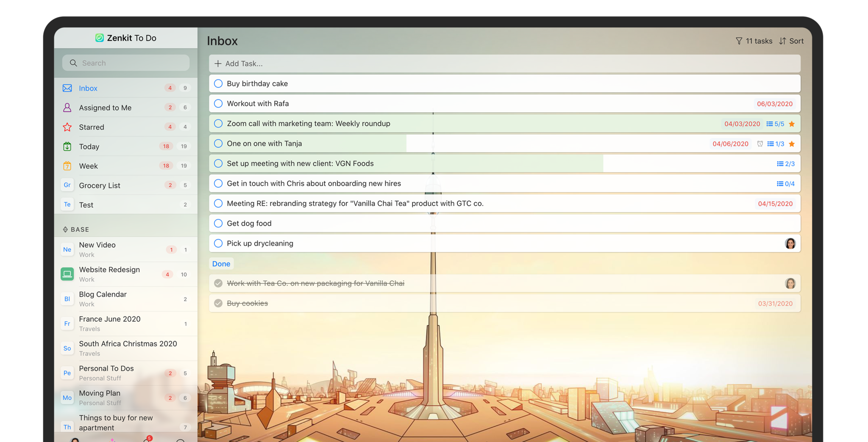
Task: Select the Assigned to Me list icon
Action: [67, 108]
